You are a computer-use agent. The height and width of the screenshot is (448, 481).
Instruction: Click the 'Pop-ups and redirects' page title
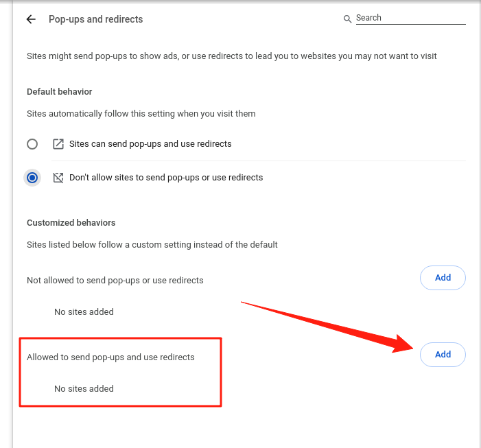click(96, 19)
